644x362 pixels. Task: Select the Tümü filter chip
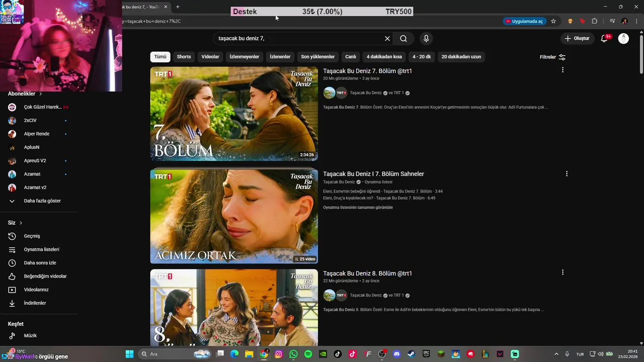(x=160, y=57)
